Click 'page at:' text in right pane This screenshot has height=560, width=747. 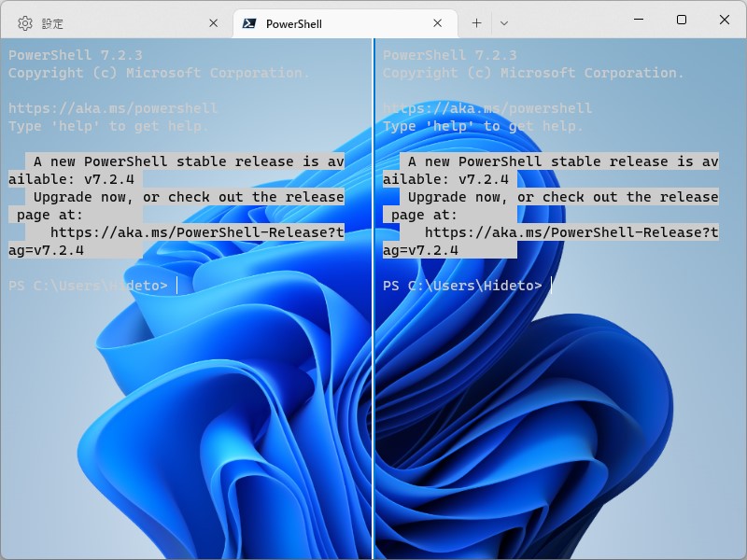click(x=424, y=215)
